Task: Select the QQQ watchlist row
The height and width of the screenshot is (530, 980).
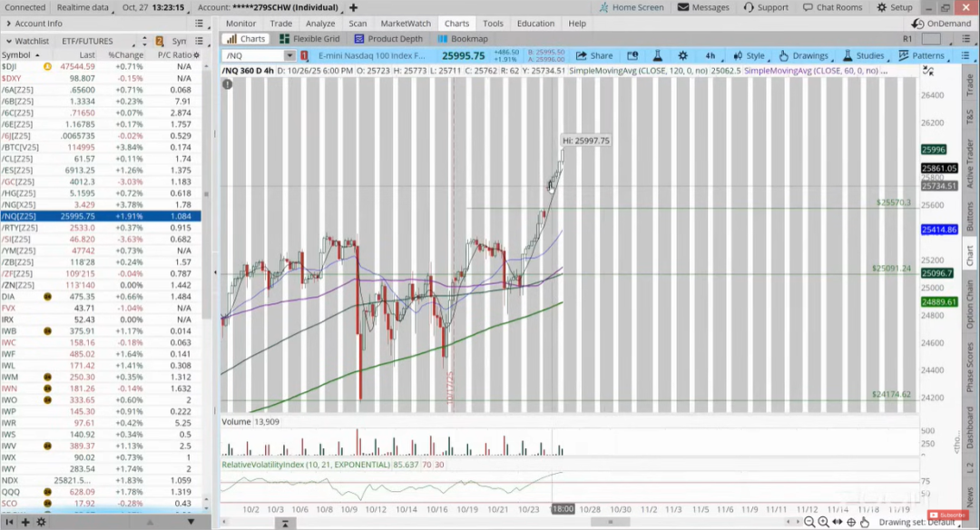Action: 101,492
